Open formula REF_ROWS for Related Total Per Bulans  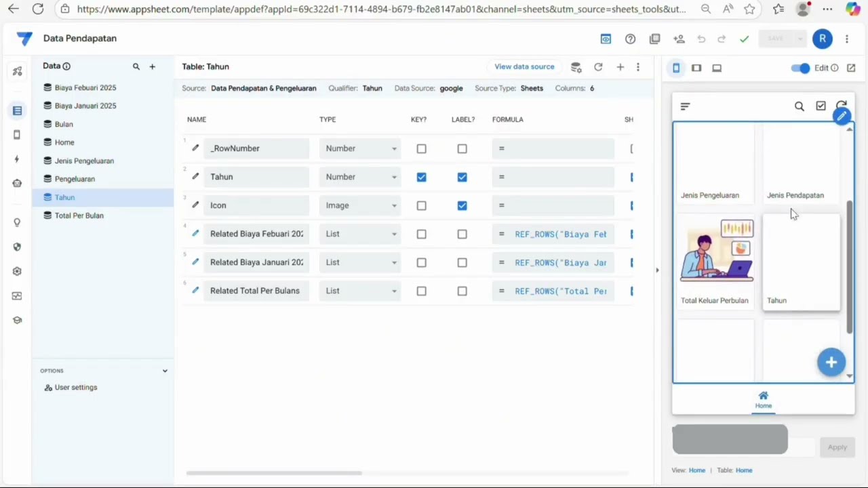pos(553,291)
